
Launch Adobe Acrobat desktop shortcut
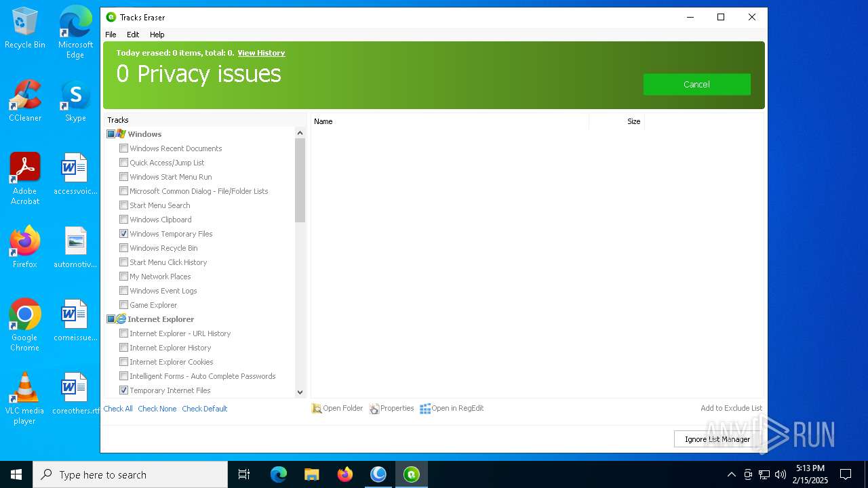coord(25,179)
